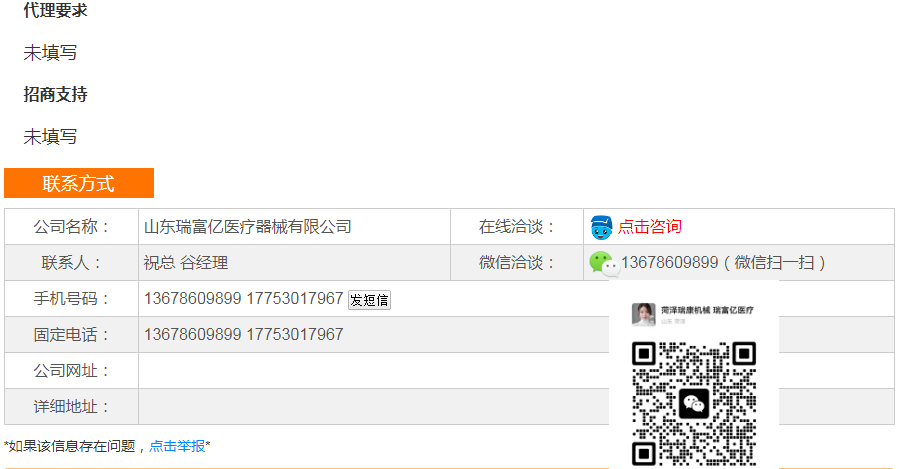Viewport: 904px width, 469px height.
Task: Click the 公司名称： label
Action: 71,227
